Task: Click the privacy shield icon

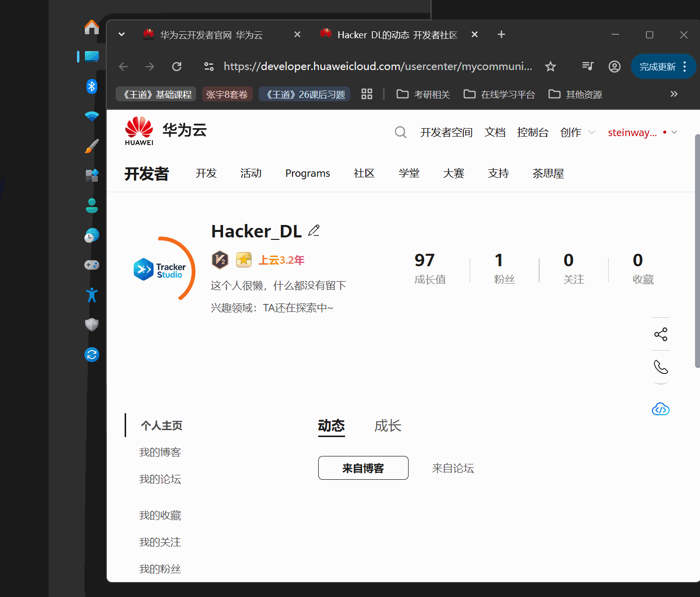Action: coord(92,325)
